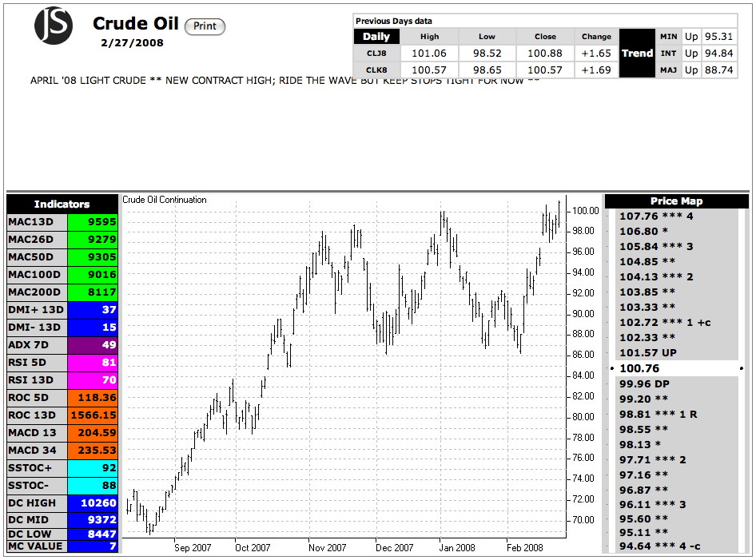Click the JS logo icon

(x=54, y=25)
